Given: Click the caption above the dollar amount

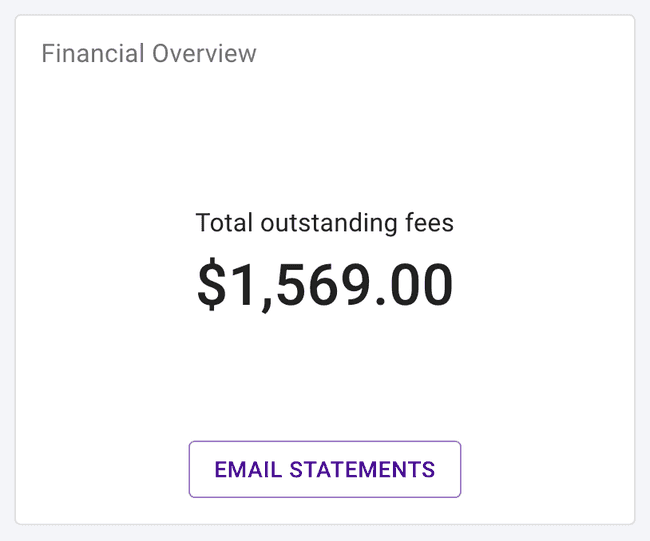Looking at the screenshot, I should pos(324,222).
